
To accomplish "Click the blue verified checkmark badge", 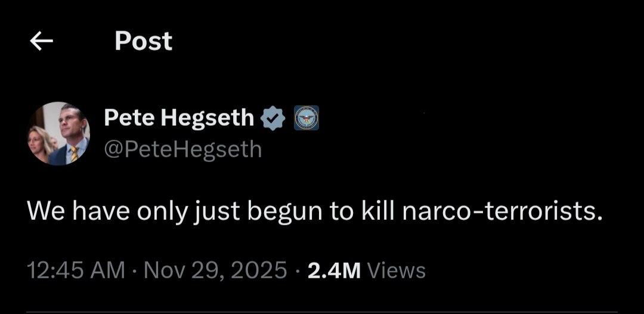I will [274, 118].
